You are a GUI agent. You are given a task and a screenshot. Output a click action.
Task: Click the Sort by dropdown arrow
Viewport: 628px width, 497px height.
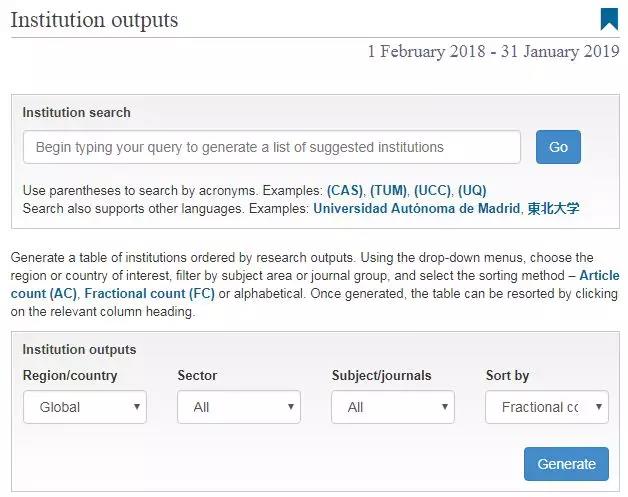click(599, 407)
